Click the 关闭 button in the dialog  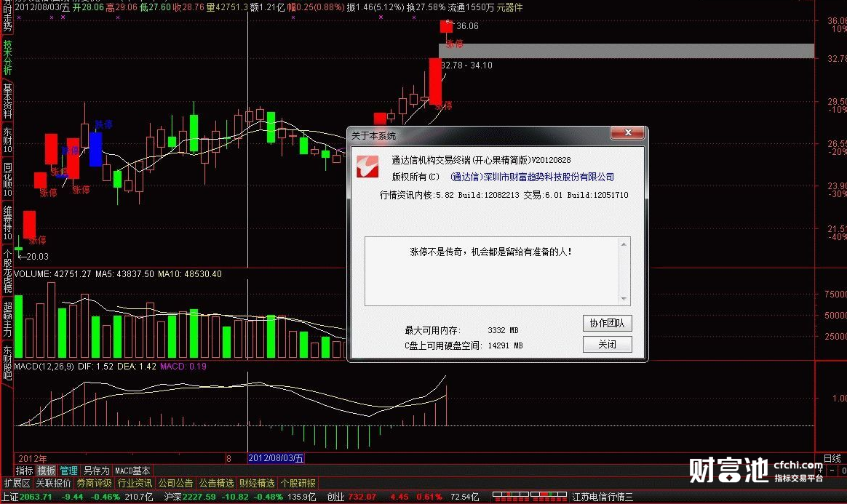click(607, 344)
